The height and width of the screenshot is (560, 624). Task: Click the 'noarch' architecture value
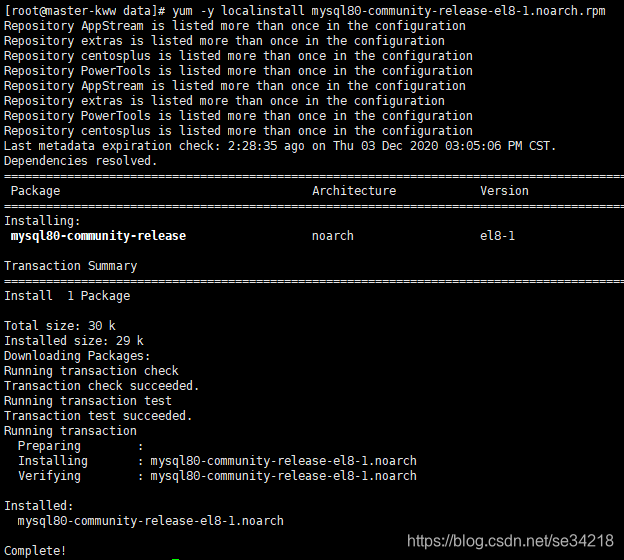coord(333,236)
